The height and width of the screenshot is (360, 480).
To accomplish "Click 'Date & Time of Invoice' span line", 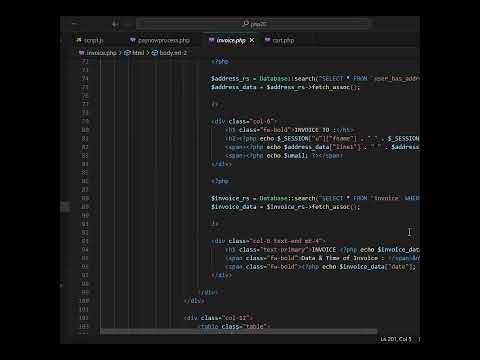I will click(x=322, y=258).
